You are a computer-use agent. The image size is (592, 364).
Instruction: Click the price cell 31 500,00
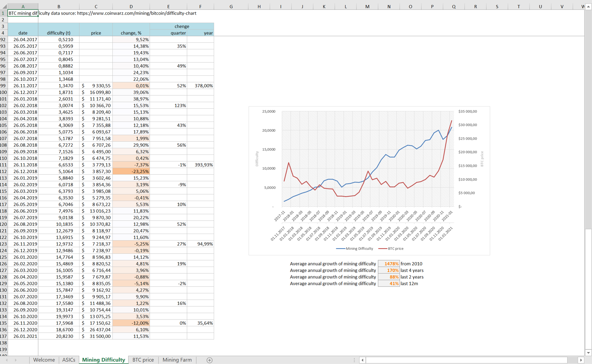coord(96,336)
